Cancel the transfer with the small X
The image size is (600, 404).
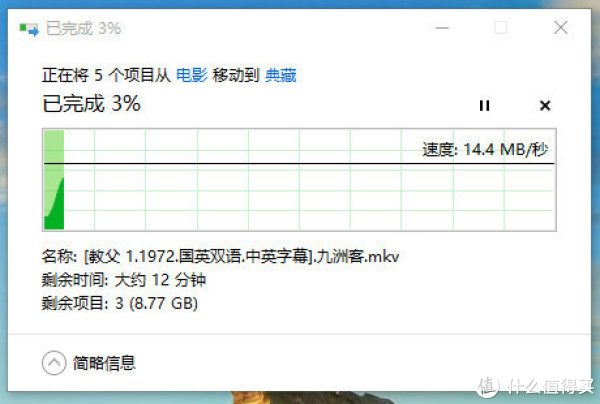point(545,106)
